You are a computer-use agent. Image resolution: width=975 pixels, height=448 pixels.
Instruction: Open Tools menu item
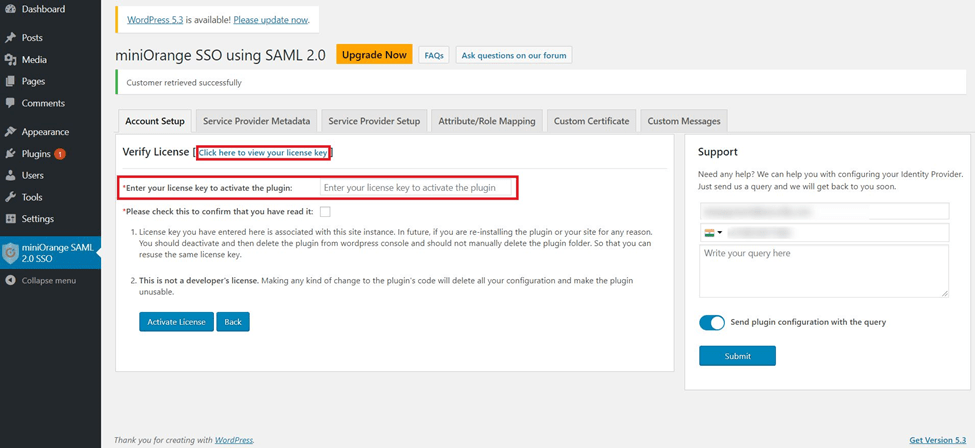click(50, 197)
